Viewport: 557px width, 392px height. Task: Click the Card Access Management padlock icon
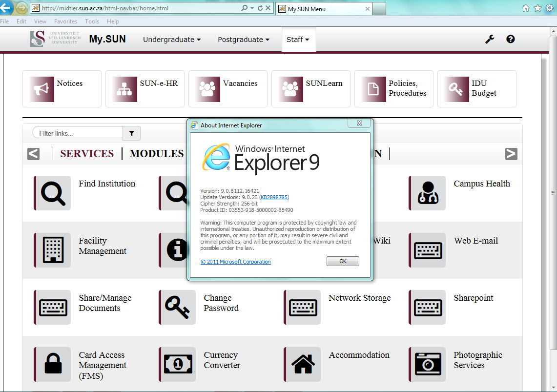53,364
